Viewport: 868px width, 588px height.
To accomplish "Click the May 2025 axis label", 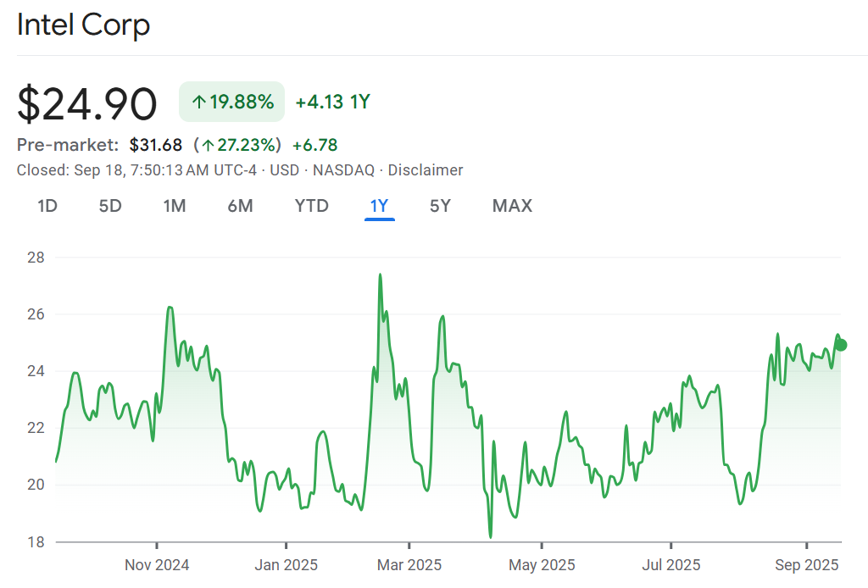I will [542, 565].
